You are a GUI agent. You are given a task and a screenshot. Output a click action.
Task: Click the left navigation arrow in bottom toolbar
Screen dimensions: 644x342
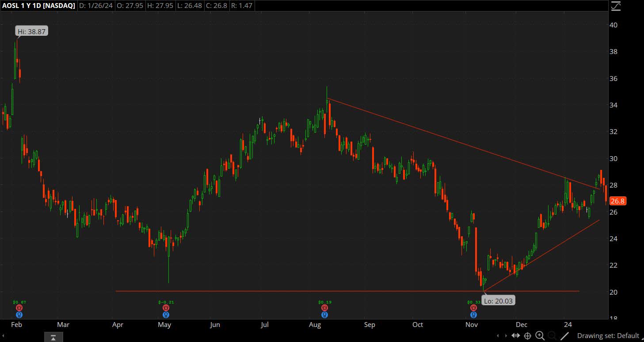pos(498,336)
